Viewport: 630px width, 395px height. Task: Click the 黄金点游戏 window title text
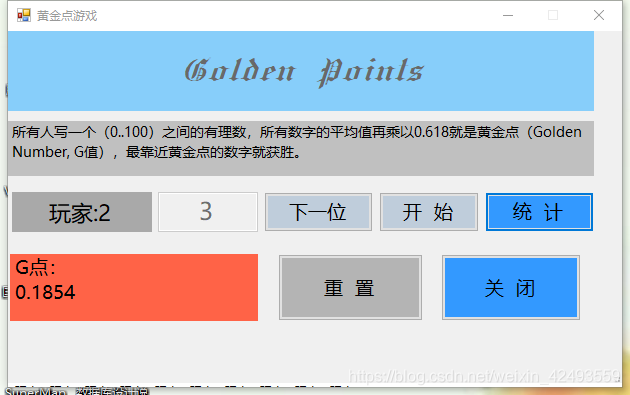point(67,16)
